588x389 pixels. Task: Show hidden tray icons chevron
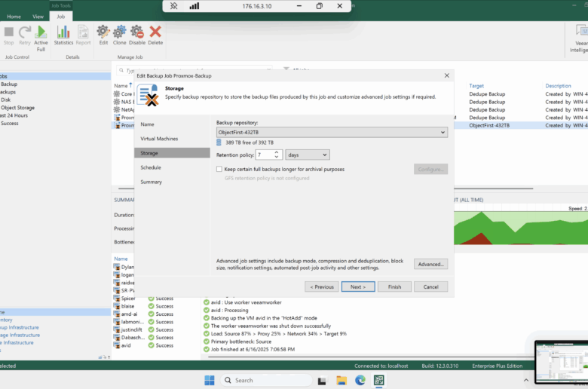(x=526, y=381)
